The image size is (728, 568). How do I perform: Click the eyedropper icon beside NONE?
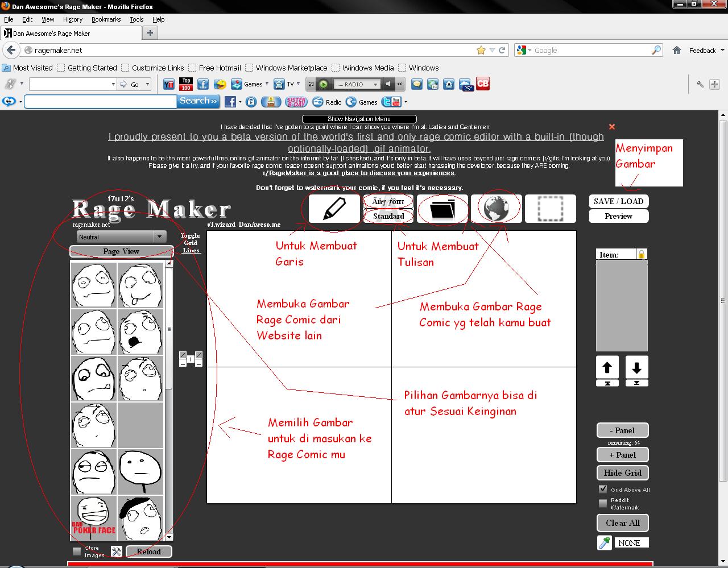tap(604, 542)
